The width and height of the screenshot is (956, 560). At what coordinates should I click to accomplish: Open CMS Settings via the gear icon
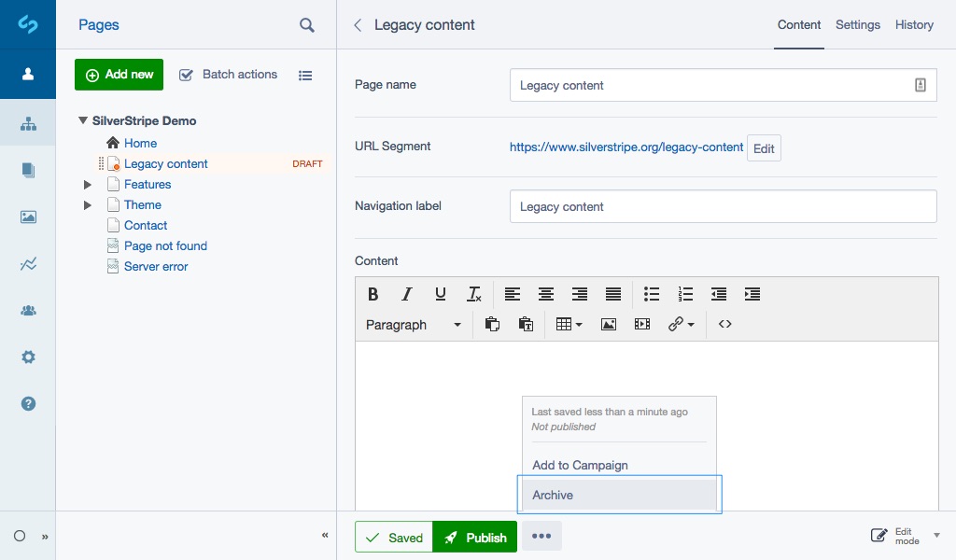(28, 357)
